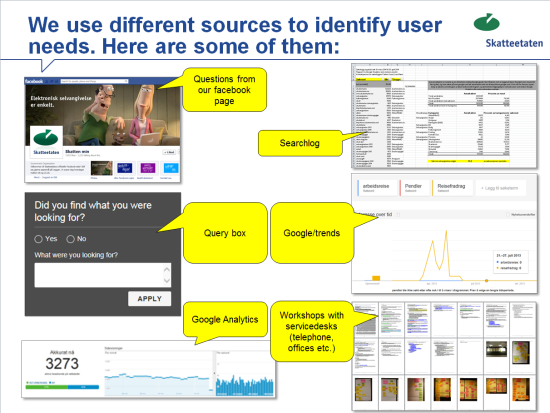550x413 pixels.
Task: Click the add search term box
Action: point(501,188)
